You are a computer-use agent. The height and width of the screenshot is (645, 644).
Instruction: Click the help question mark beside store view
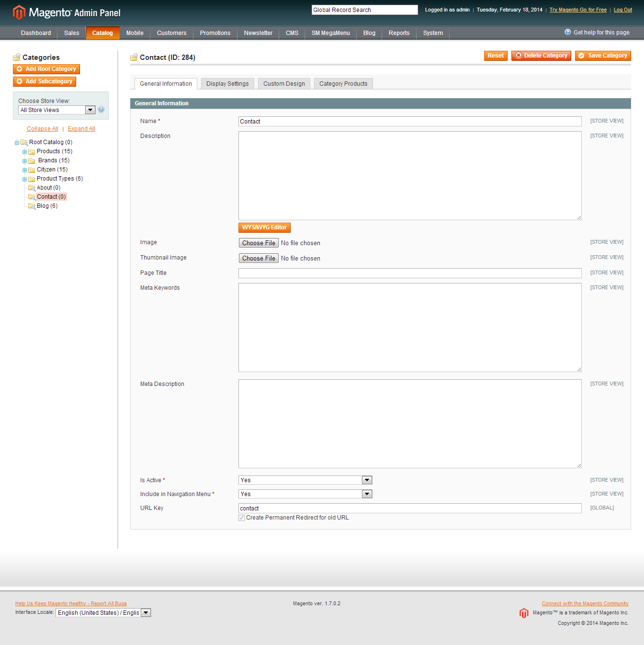coord(101,110)
